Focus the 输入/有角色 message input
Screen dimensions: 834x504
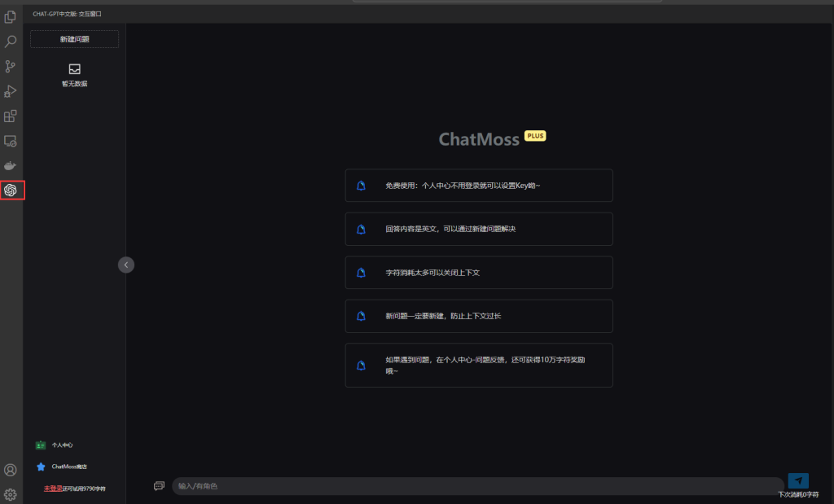pyautogui.click(x=477, y=486)
